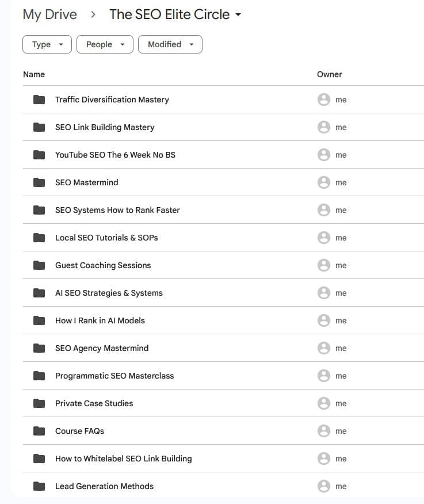Viewport: 424px width, 504px height.
Task: Select the YouTube SEO The 6 Week No BS folder
Action: [x=115, y=155]
